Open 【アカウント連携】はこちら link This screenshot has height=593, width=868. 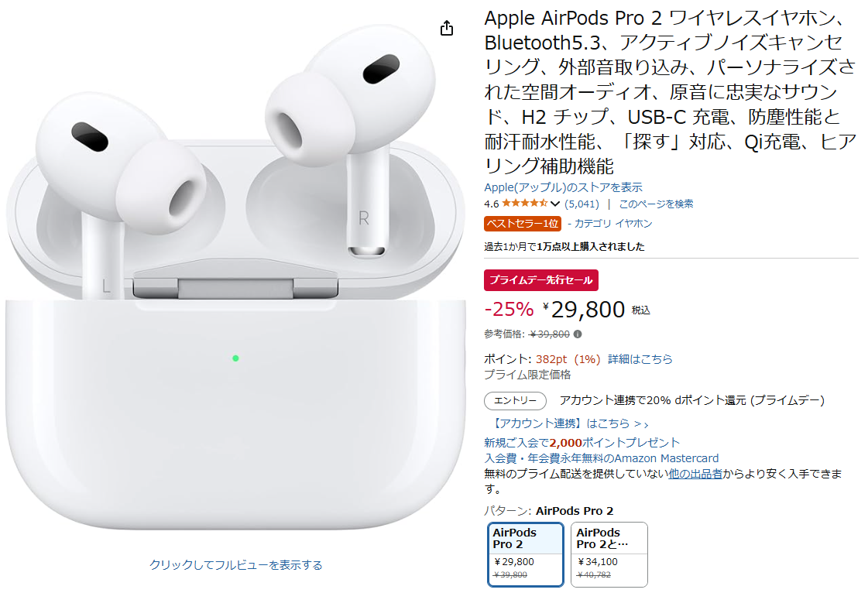(569, 423)
